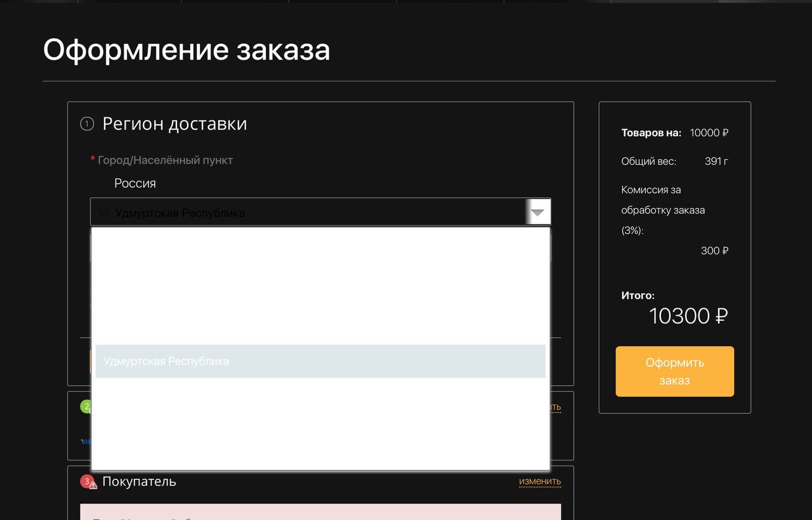
Task: Click the green step 2 badge
Action: pos(86,406)
